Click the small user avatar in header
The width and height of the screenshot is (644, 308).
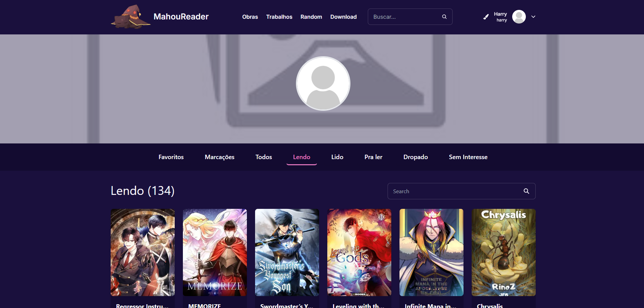click(x=519, y=17)
